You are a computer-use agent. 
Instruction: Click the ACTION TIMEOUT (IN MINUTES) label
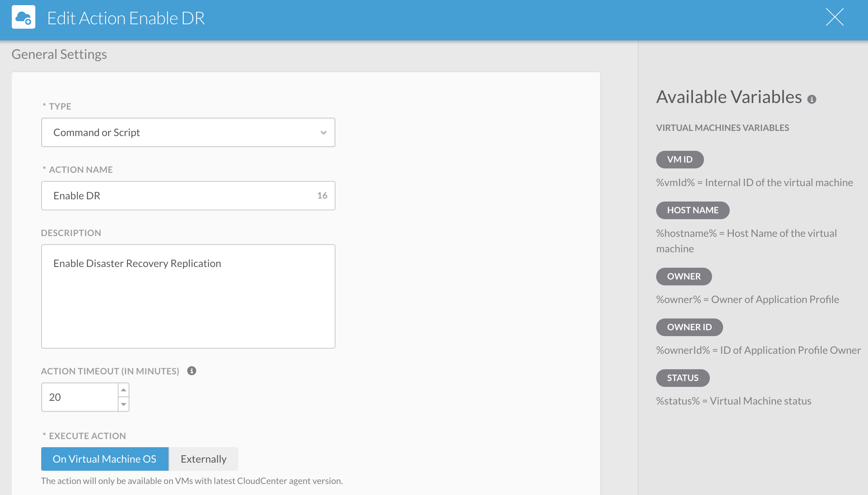110,371
